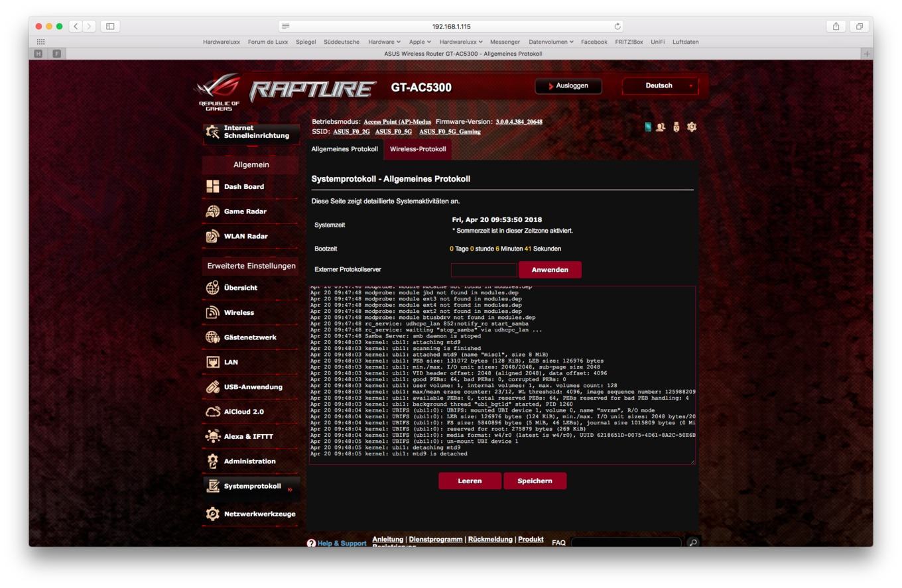Switch to the Allgemeines Protokoll tab
Image resolution: width=902 pixels, height=588 pixels.
click(345, 149)
